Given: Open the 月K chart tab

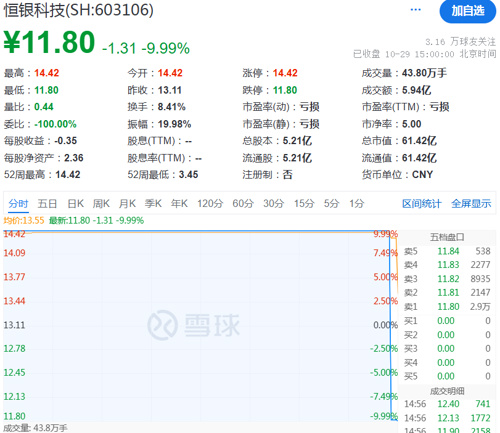Looking at the screenshot, I should [x=127, y=203].
